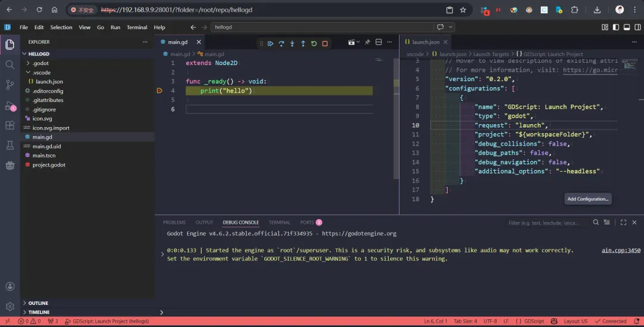
Task: Click the Add Configuration button
Action: 587,199
